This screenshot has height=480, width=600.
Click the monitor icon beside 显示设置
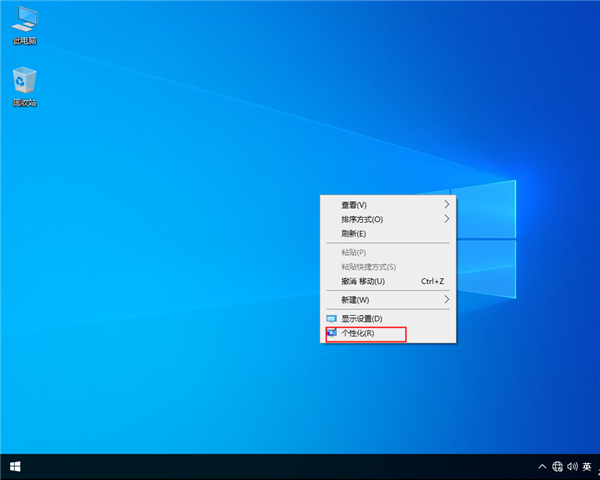click(332, 318)
